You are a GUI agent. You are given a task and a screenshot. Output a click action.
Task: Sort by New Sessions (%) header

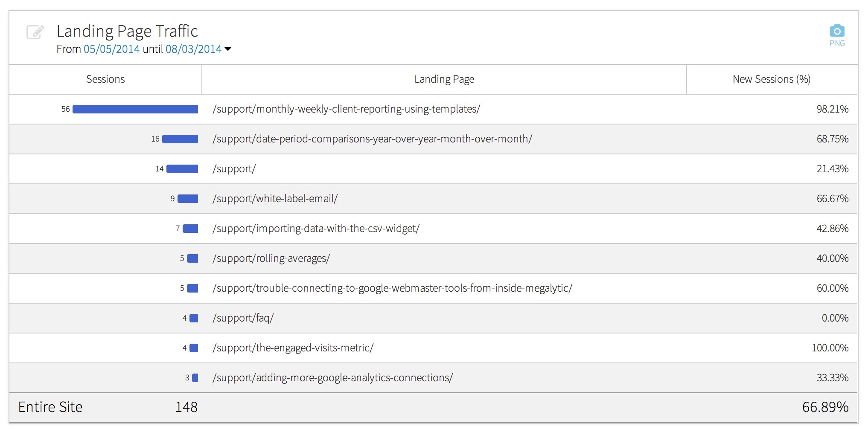(771, 79)
